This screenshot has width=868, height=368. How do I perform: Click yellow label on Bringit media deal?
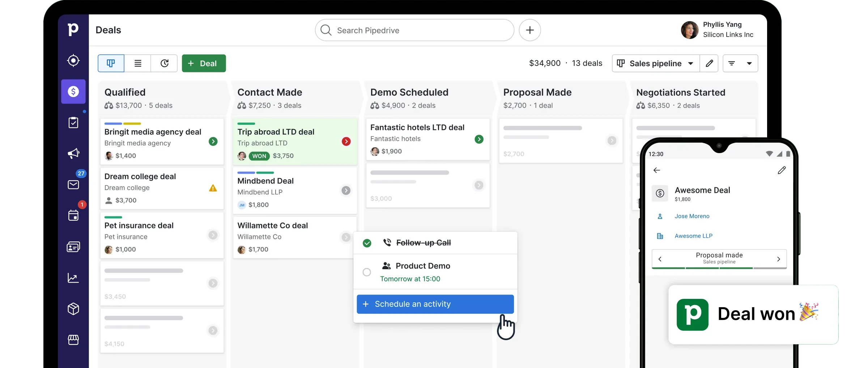pos(132,124)
